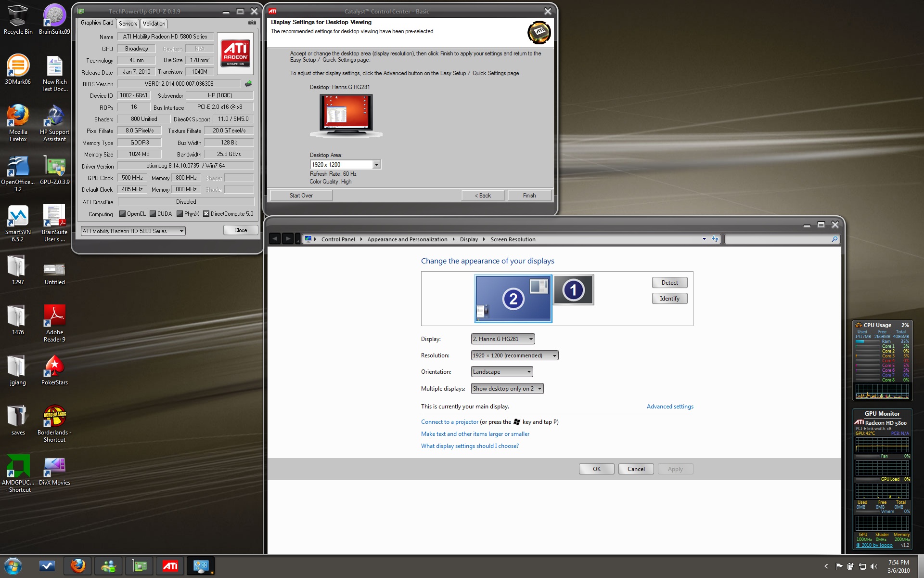Open the Multiple displays dropdown
The width and height of the screenshot is (924, 578).
click(507, 389)
